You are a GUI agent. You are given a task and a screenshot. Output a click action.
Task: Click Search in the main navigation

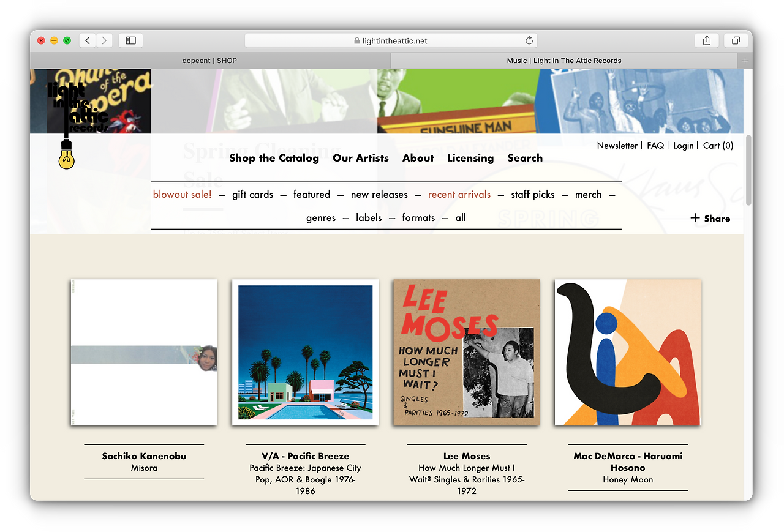(x=525, y=158)
